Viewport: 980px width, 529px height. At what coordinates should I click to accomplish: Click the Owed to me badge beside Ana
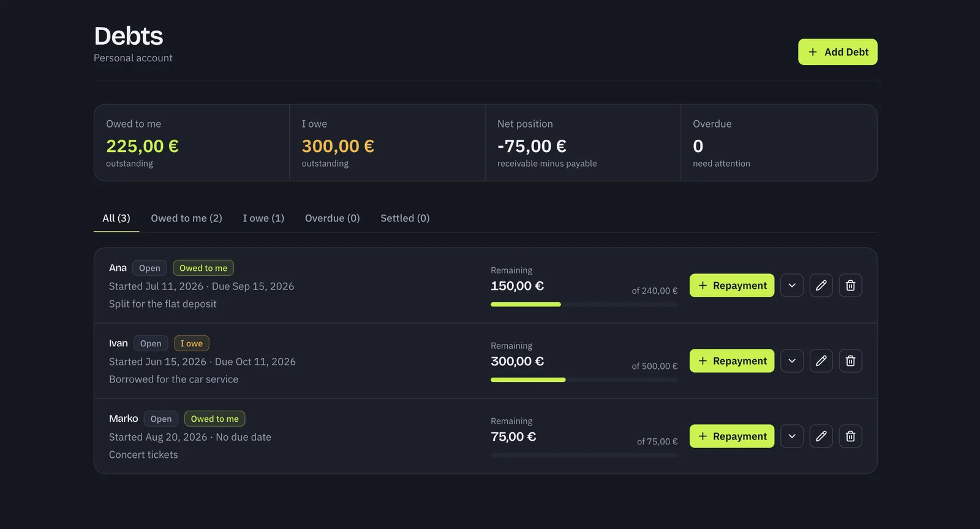[203, 268]
